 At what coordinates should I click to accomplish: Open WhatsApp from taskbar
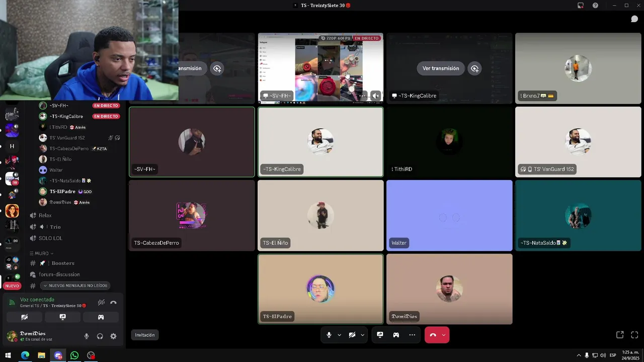(x=74, y=355)
